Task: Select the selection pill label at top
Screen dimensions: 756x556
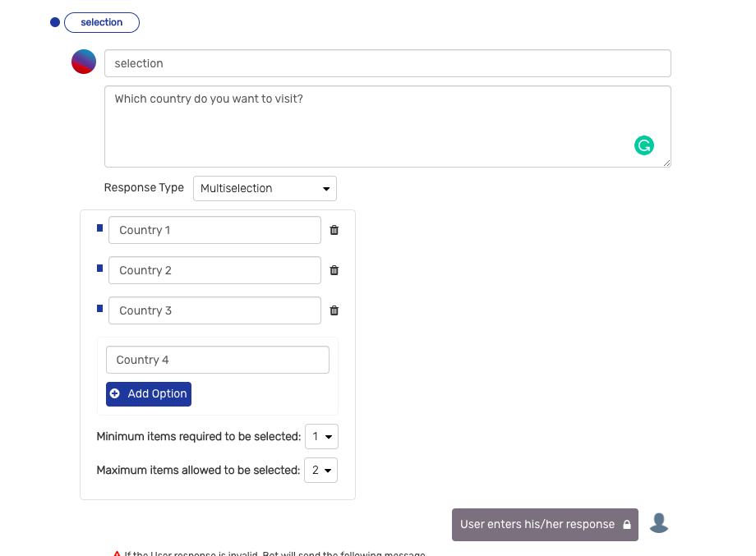Action: 102,22
